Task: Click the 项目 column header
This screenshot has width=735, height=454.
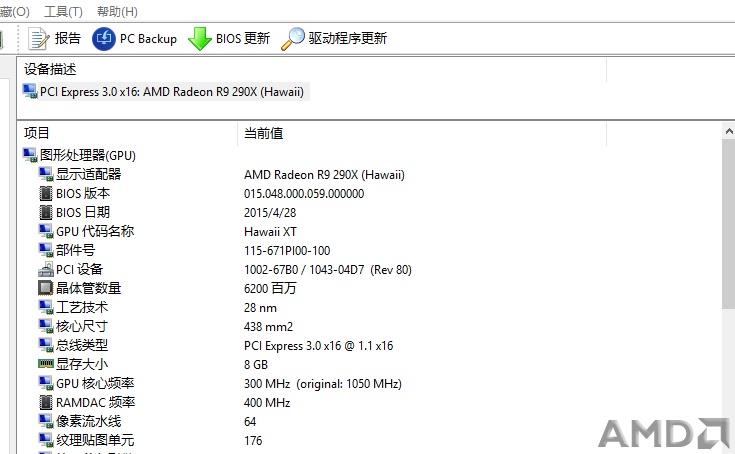Action: (x=37, y=133)
